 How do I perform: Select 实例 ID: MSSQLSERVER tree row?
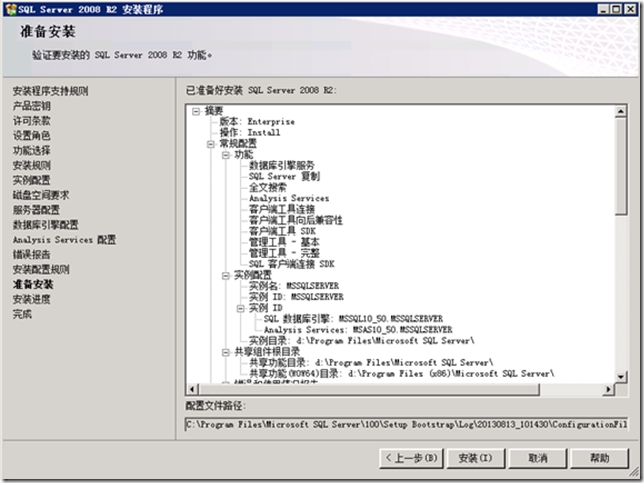(296, 297)
